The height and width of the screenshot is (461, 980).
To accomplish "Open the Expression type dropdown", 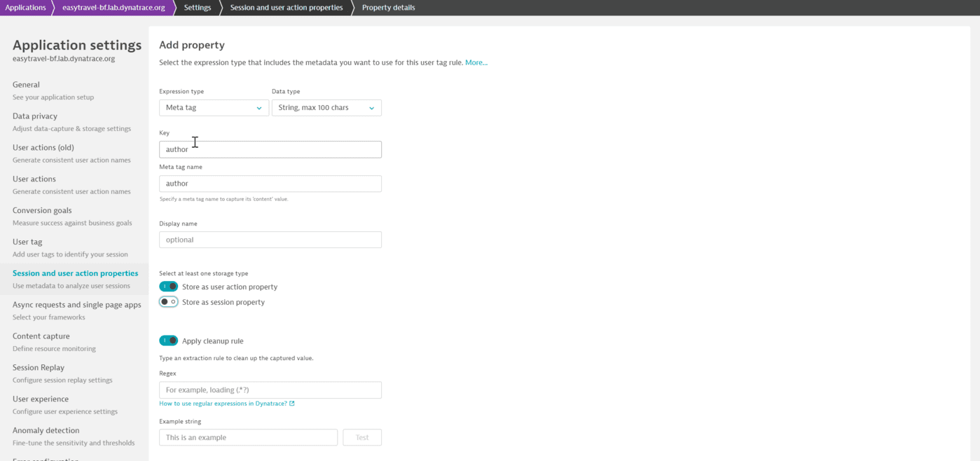I will 214,107.
